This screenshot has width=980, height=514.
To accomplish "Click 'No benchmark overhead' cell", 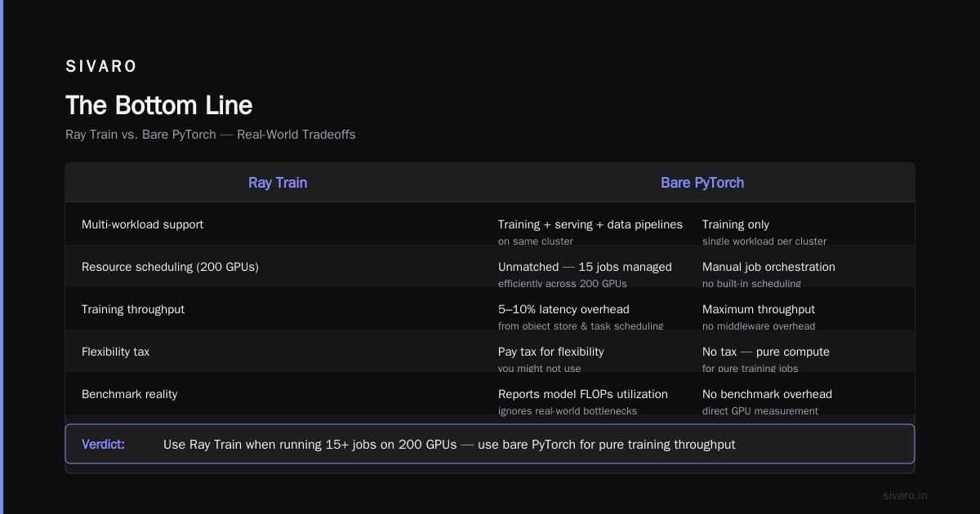I will tap(767, 394).
